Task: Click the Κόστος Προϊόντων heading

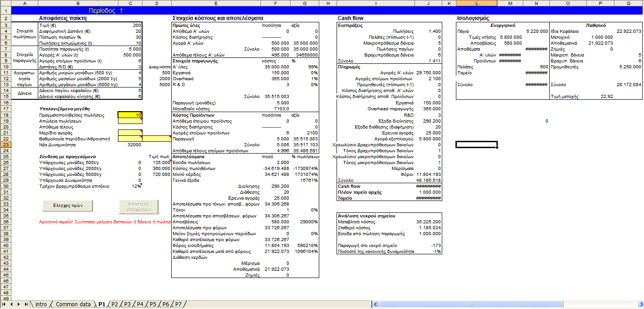Action: (x=194, y=115)
